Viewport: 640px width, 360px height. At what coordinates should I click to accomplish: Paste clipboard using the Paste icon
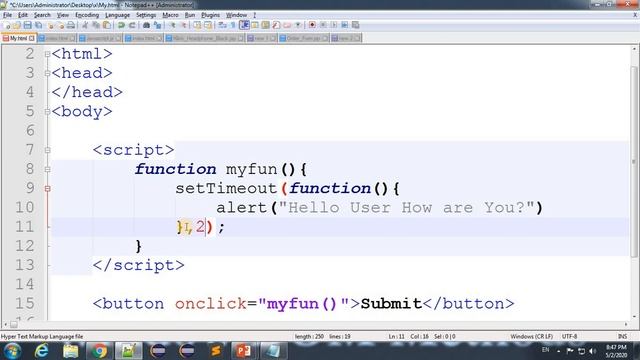pyautogui.click(x=107, y=25)
